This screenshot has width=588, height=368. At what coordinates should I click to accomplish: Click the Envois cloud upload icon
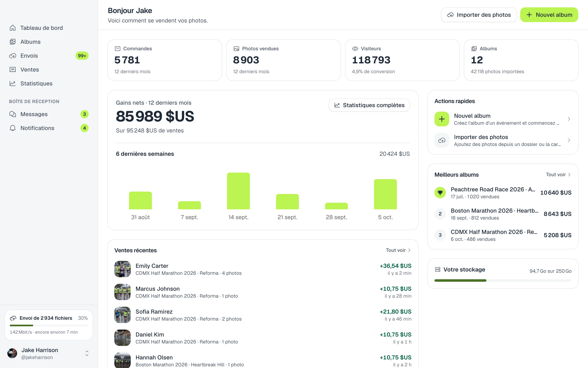pos(13,56)
